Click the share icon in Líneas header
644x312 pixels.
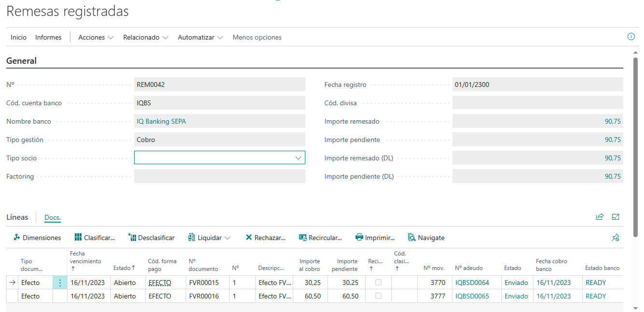(x=600, y=217)
